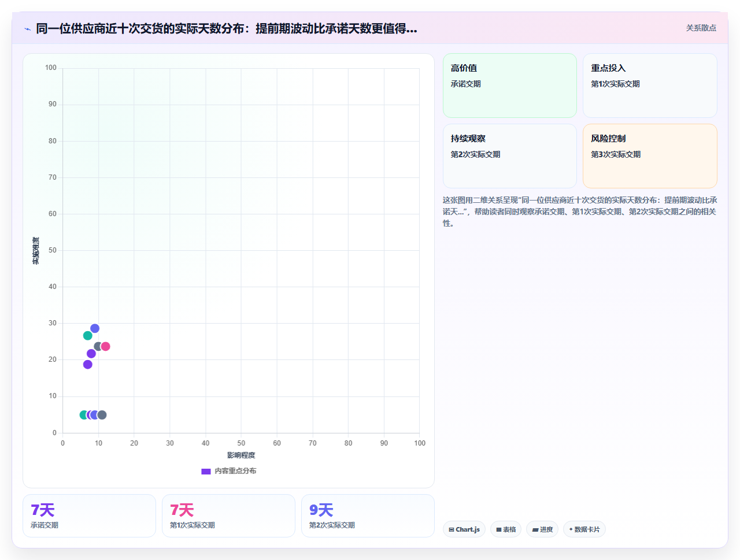This screenshot has height=560, width=740.
Task: Click the topmost blue scatter point
Action: (x=95, y=328)
